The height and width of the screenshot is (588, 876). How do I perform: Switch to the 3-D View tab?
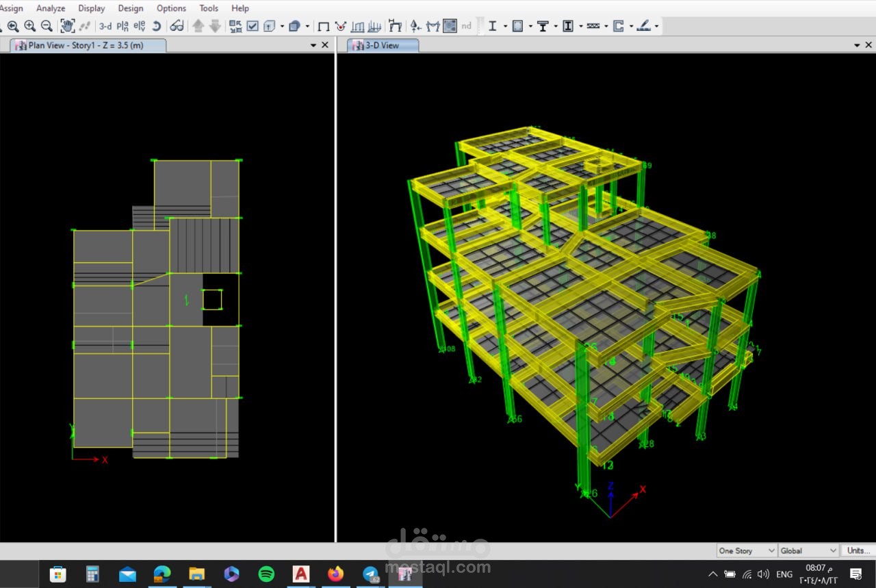pyautogui.click(x=383, y=45)
